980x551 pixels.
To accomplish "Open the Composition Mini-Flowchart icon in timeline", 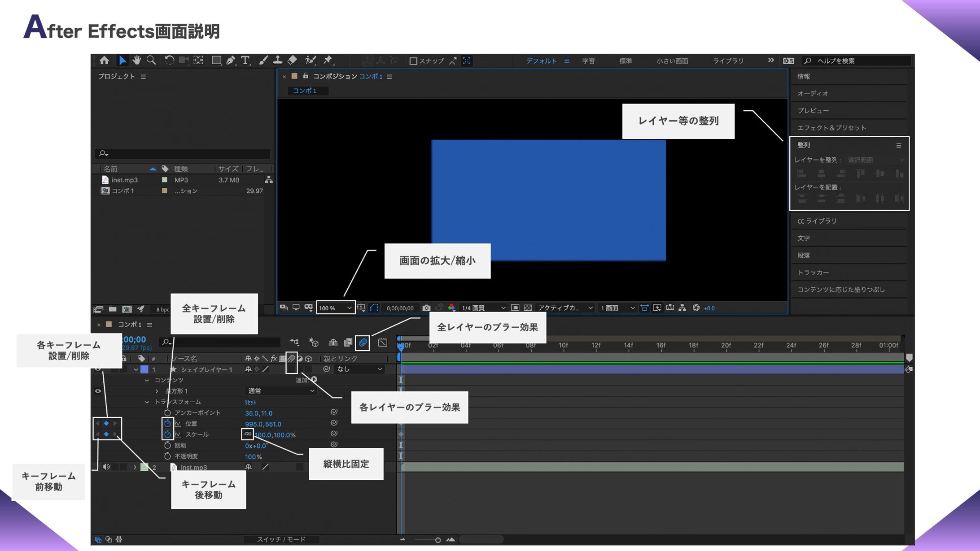I will [x=294, y=343].
